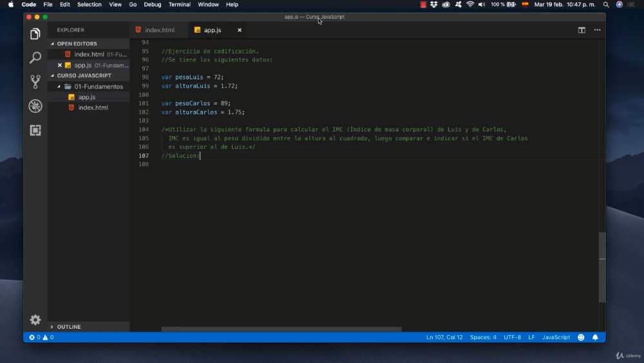This screenshot has height=363, width=644.
Task: Place cursor on line 98 pesoLuis declaration
Action: 192,77
